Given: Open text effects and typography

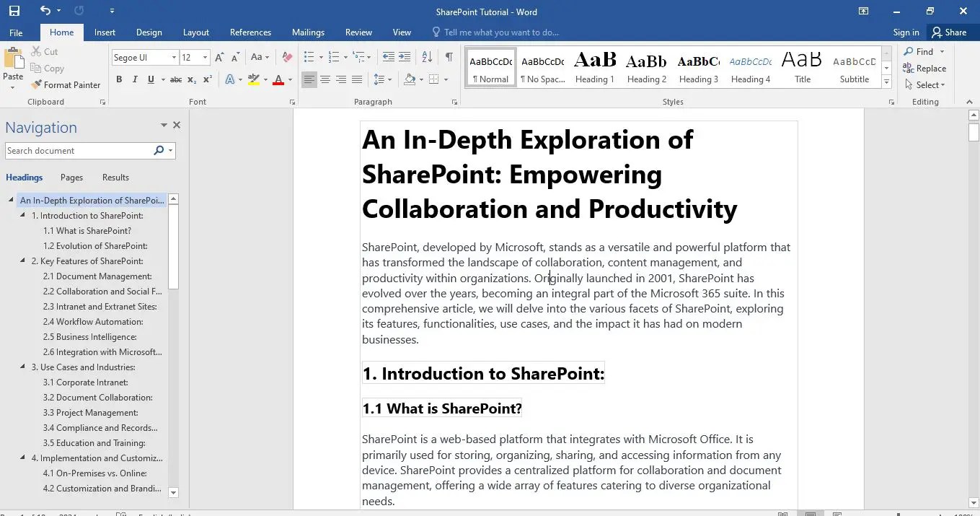Looking at the screenshot, I should pos(229,79).
